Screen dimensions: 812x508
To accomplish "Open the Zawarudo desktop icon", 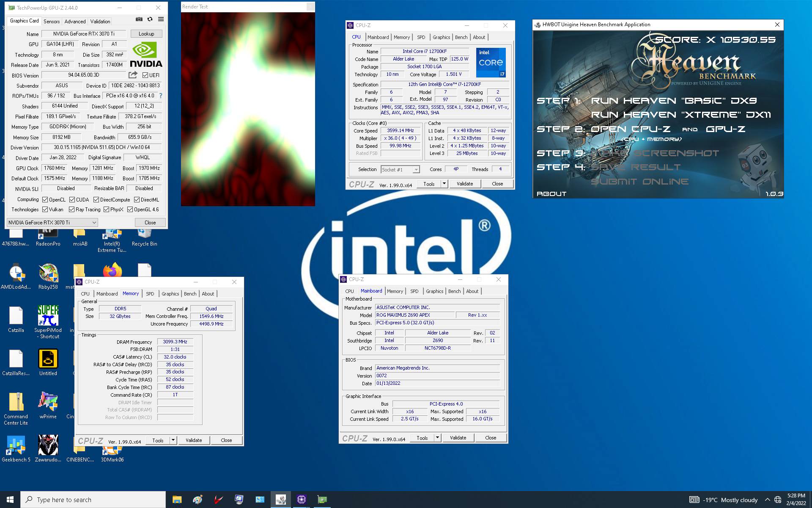I will click(x=48, y=449).
